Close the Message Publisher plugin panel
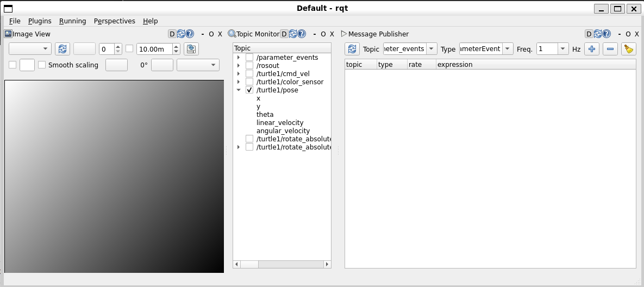This screenshot has height=287, width=644. point(637,34)
